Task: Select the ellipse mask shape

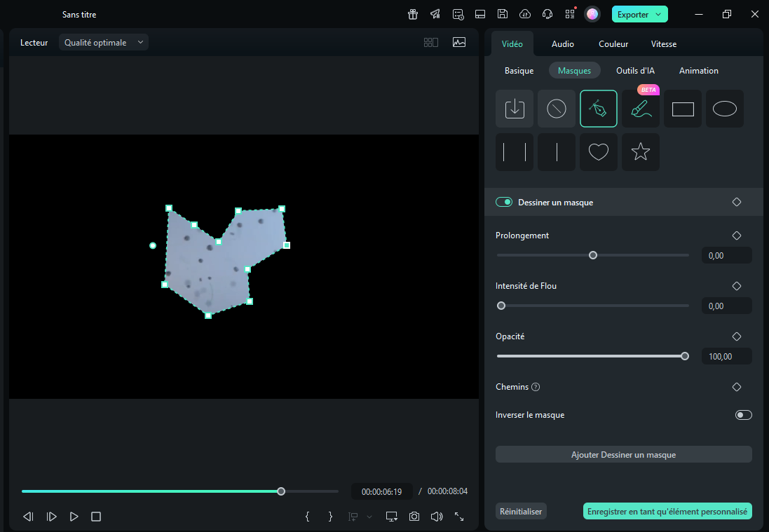Action: tap(725, 109)
